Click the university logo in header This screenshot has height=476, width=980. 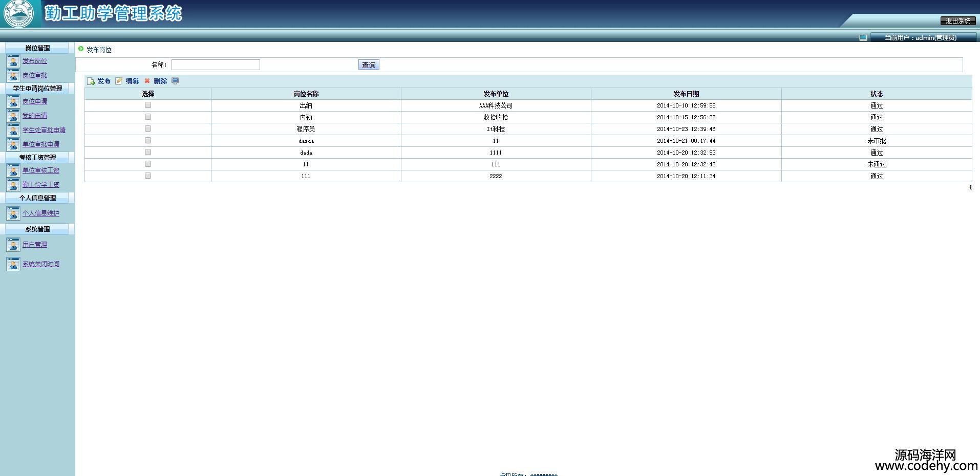pos(18,13)
